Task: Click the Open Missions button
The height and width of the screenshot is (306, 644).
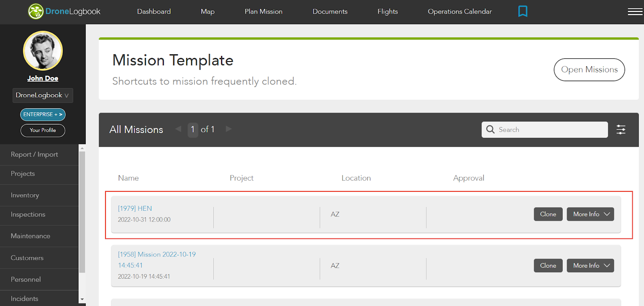Action: click(589, 70)
